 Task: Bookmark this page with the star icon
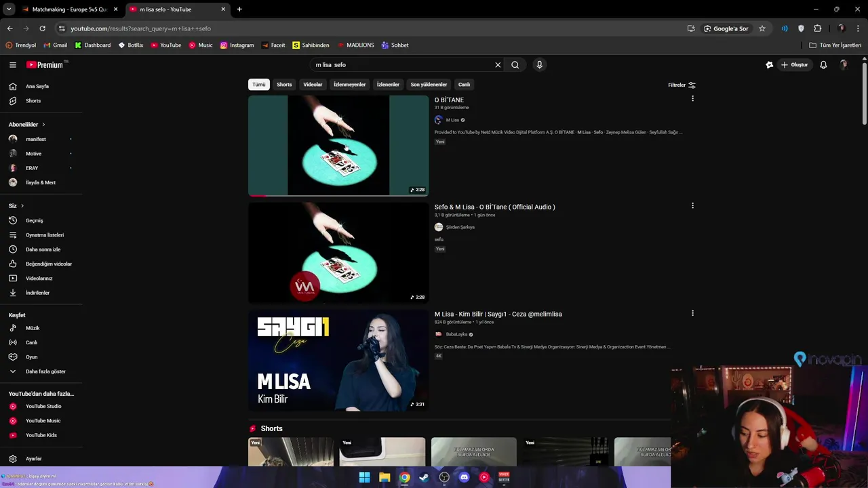[762, 28]
